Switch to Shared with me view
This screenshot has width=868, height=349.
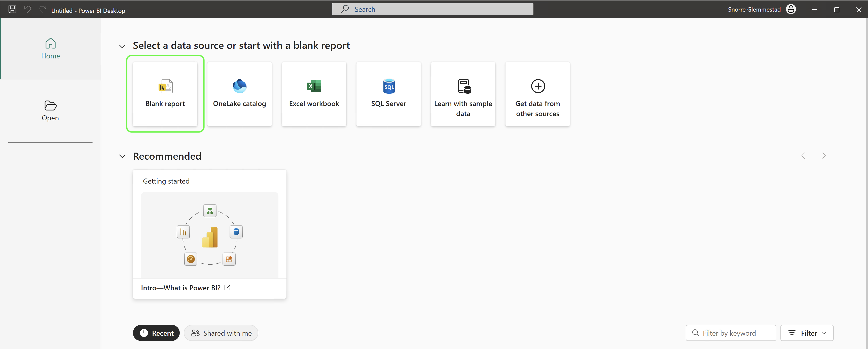221,333
